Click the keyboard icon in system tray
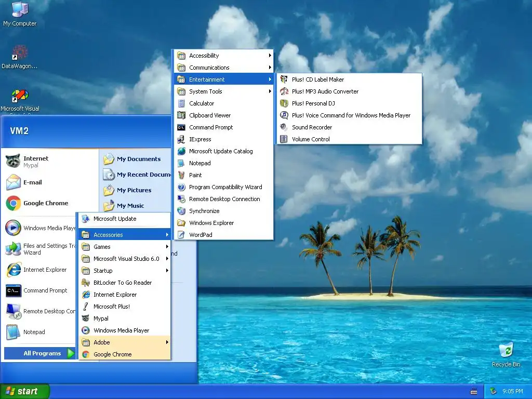This screenshot has height=399, width=532. pos(474,392)
